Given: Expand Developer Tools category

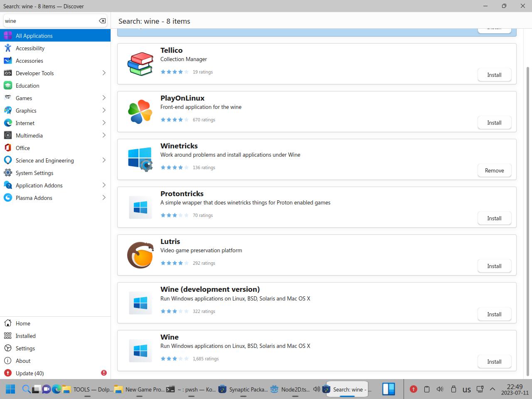Looking at the screenshot, I should (x=104, y=73).
